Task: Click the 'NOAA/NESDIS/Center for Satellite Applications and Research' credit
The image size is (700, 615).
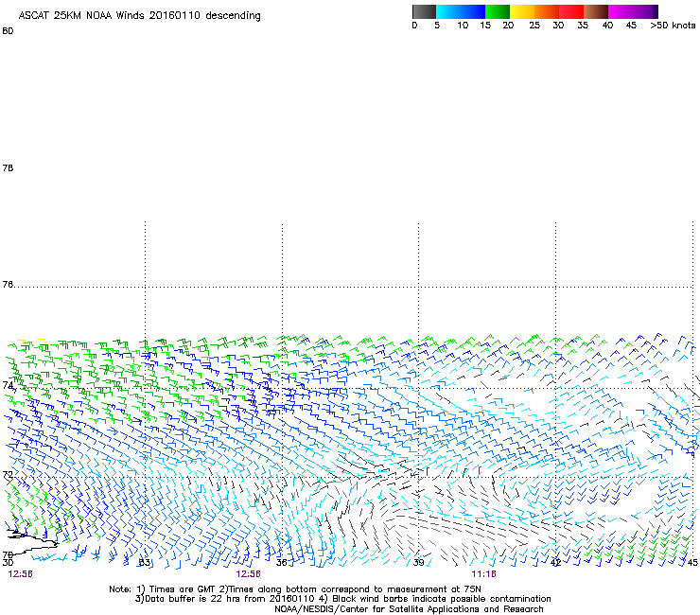Action: (409, 609)
